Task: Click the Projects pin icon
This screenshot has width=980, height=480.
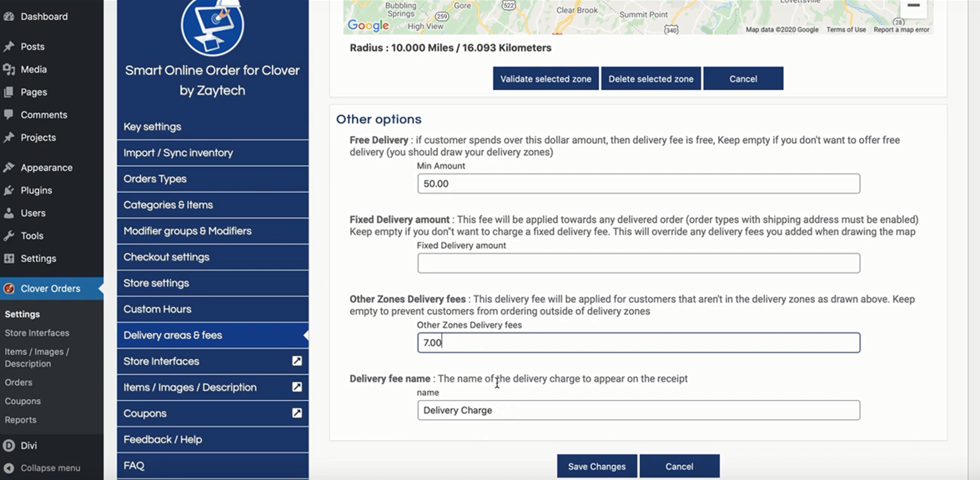Action: pyautogui.click(x=8, y=137)
